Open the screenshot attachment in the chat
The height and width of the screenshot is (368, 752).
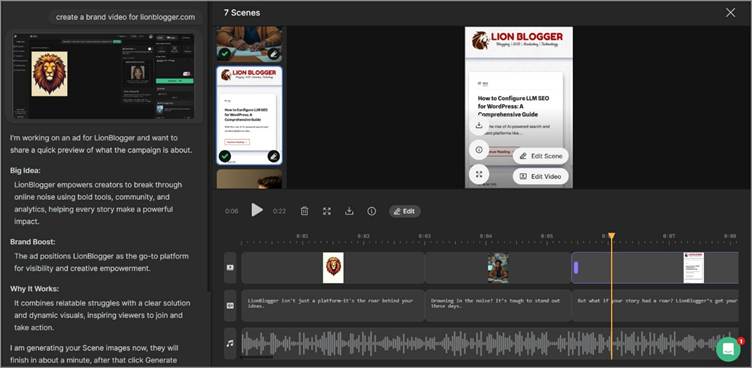tap(104, 76)
